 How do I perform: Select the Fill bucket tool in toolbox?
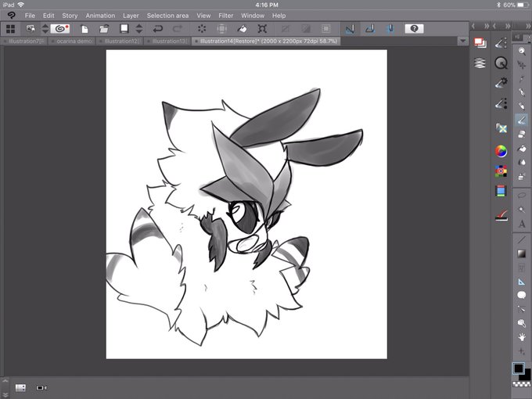click(x=522, y=149)
